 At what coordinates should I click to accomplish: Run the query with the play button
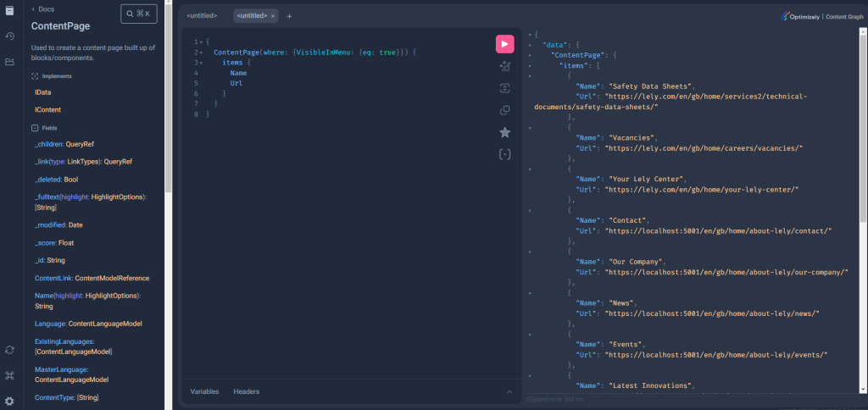tap(504, 44)
